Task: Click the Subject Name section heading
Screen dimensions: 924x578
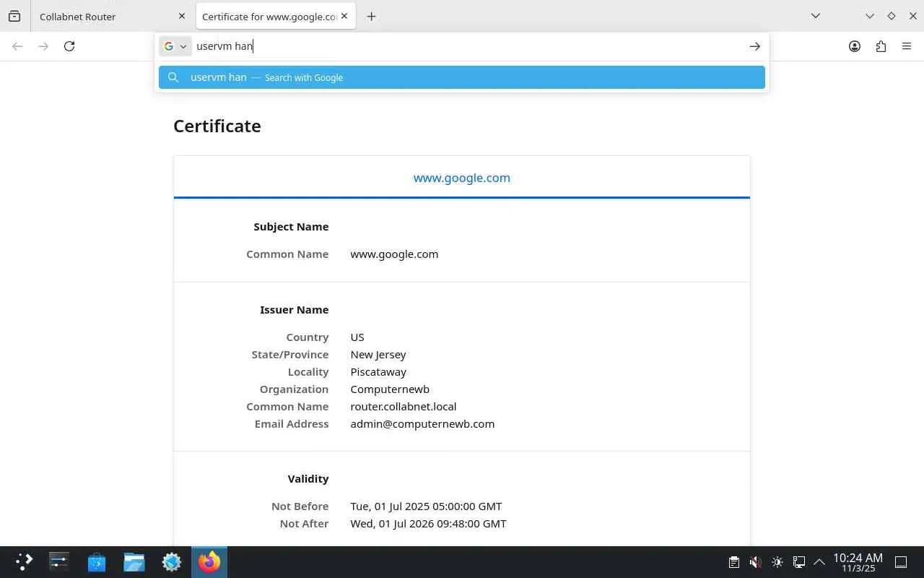Action: point(291,226)
